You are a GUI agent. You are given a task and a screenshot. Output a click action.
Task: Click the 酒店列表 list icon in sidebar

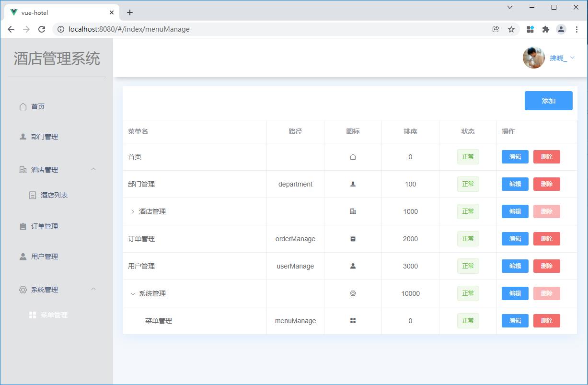(33, 195)
